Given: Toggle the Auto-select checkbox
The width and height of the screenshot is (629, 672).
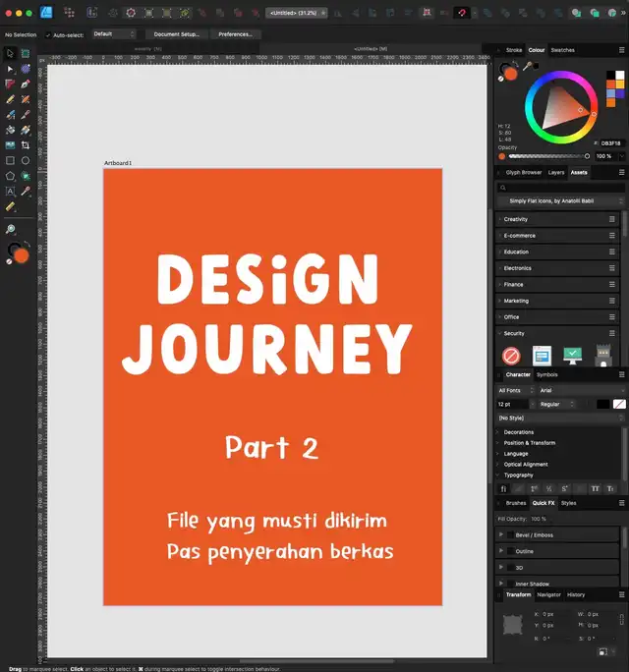Looking at the screenshot, I should [x=48, y=33].
